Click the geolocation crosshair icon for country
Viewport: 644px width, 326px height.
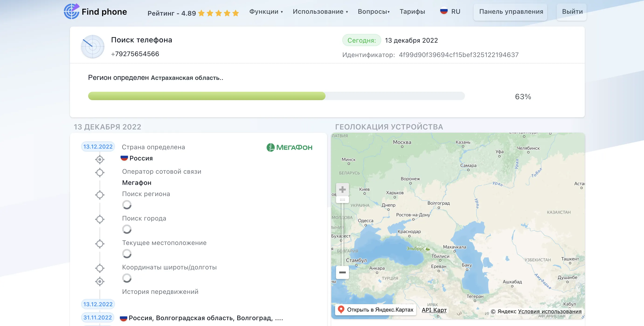(99, 158)
